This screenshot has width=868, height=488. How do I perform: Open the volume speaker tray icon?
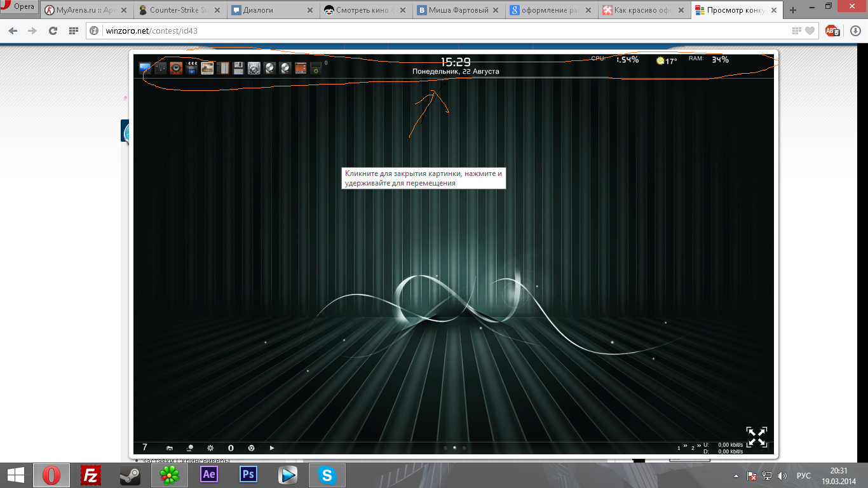tap(782, 475)
